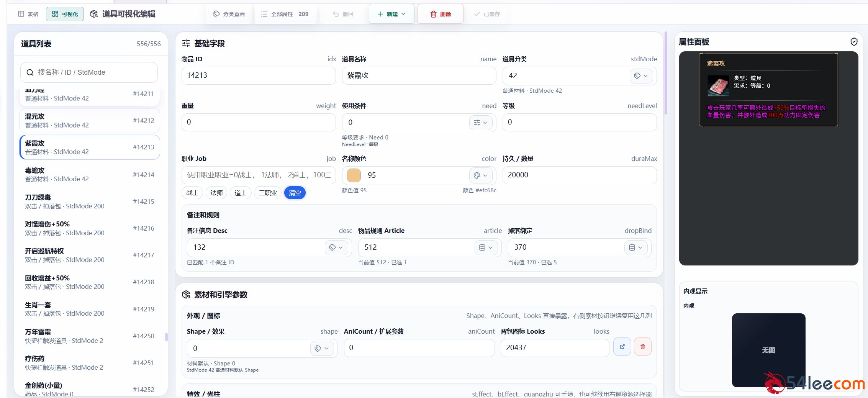Open the 道具分类 stdMode tag dropdown
868x398 pixels.
(x=641, y=76)
